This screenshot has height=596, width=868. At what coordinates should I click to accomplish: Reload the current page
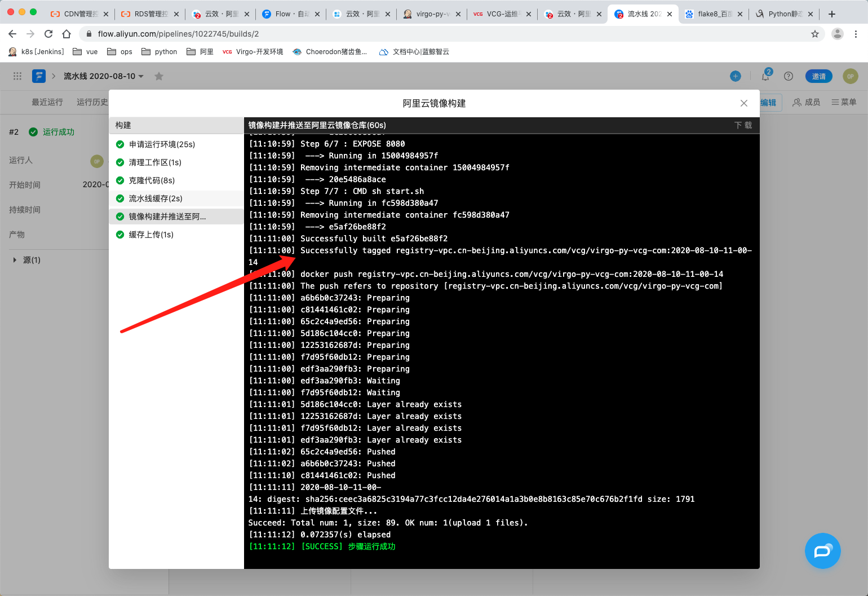[x=48, y=34]
